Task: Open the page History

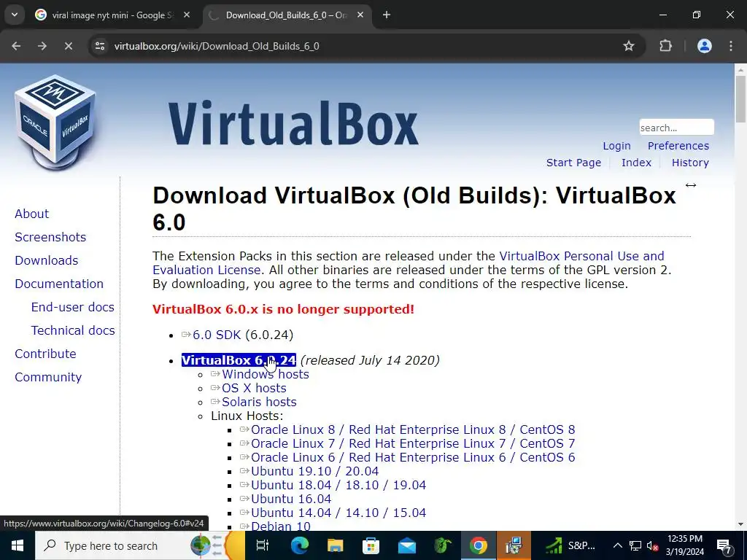Action: [690, 163]
